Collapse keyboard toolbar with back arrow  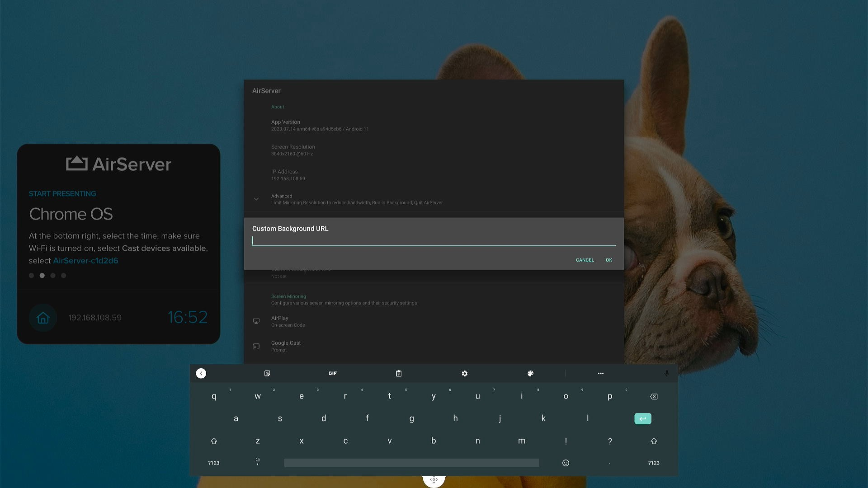click(201, 373)
